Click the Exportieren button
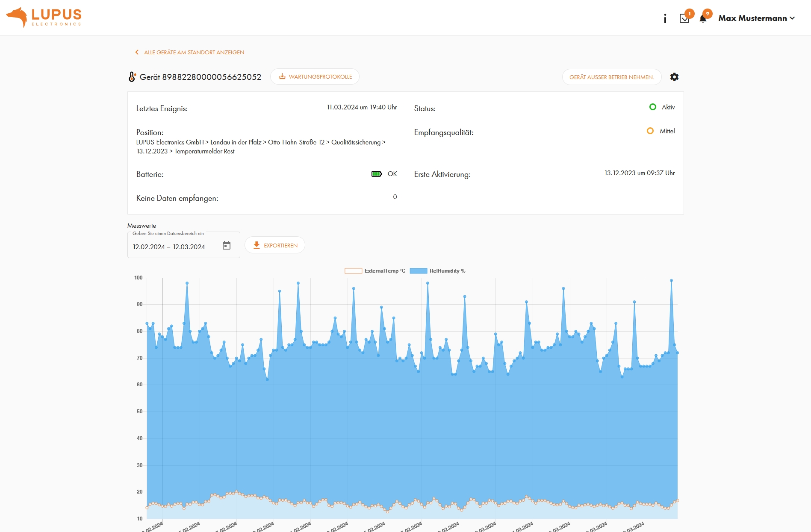This screenshot has width=811, height=532. tap(275, 245)
